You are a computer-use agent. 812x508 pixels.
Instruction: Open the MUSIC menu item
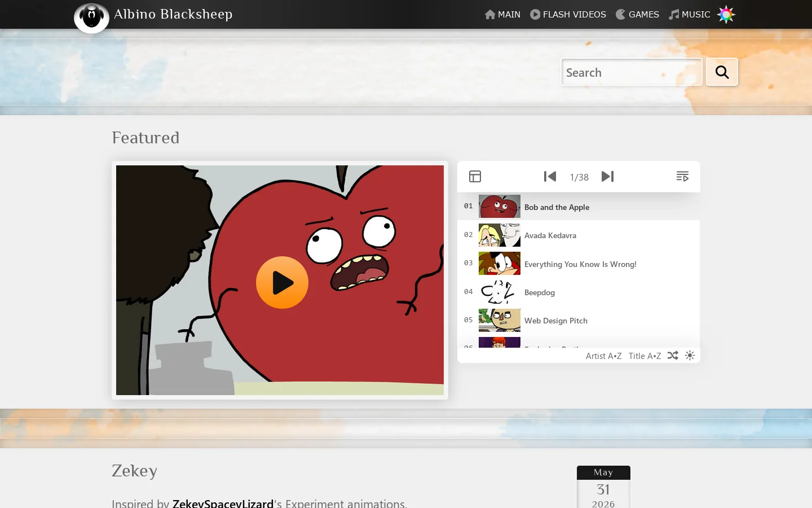coord(689,15)
